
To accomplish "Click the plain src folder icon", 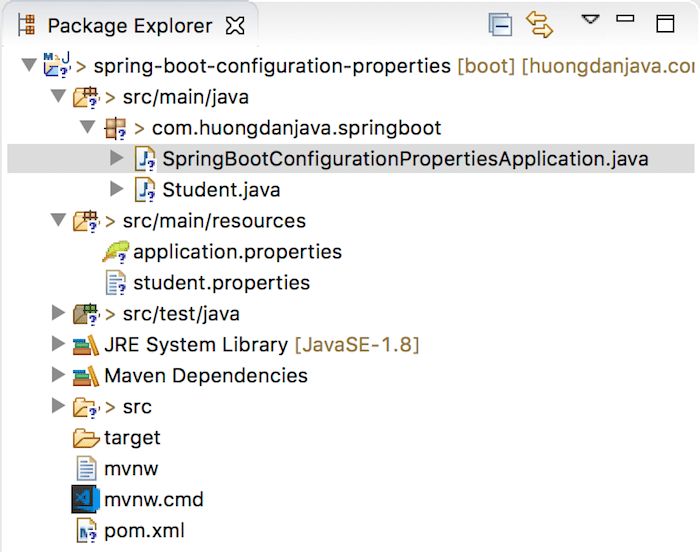I will 86,407.
